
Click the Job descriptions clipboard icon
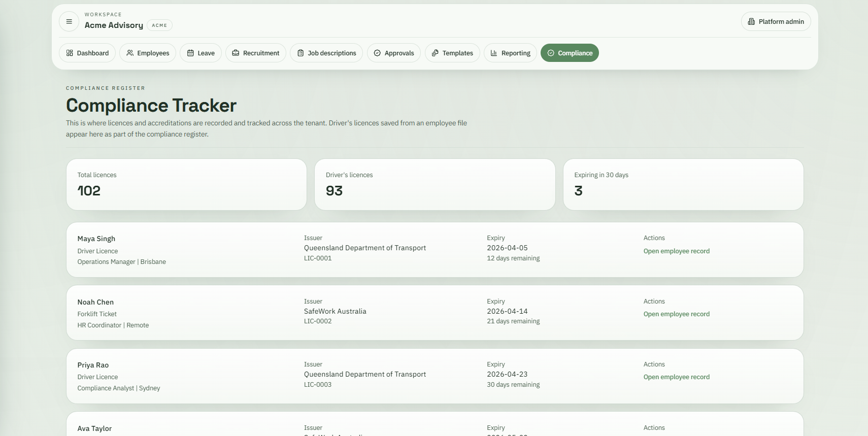pyautogui.click(x=301, y=53)
